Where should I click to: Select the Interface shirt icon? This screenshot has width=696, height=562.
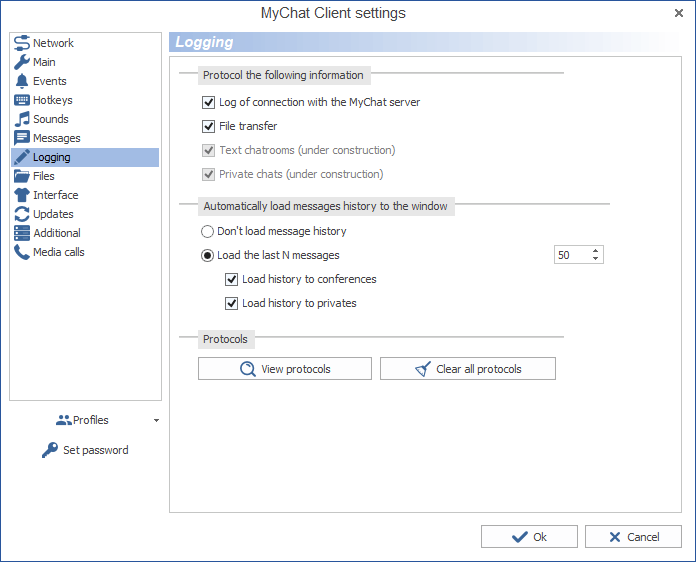click(x=22, y=195)
